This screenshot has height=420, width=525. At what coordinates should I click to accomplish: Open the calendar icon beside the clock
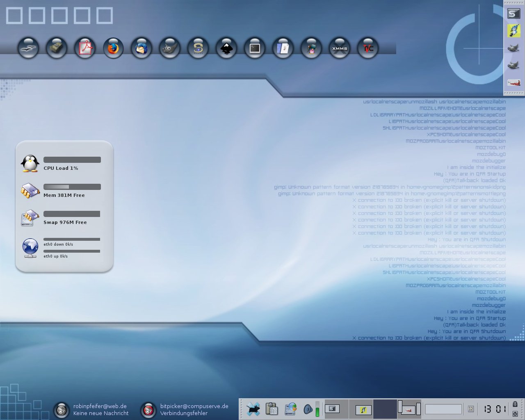coord(471,409)
